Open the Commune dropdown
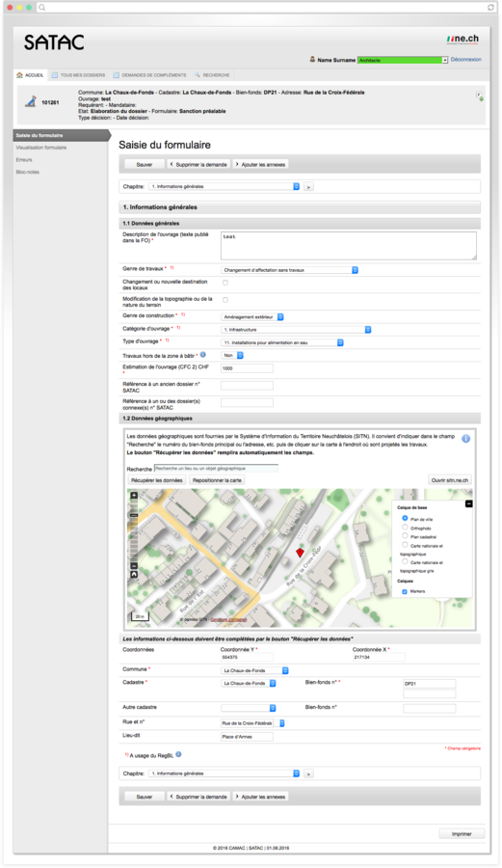Screen dimensions: 502x868 click(255, 670)
